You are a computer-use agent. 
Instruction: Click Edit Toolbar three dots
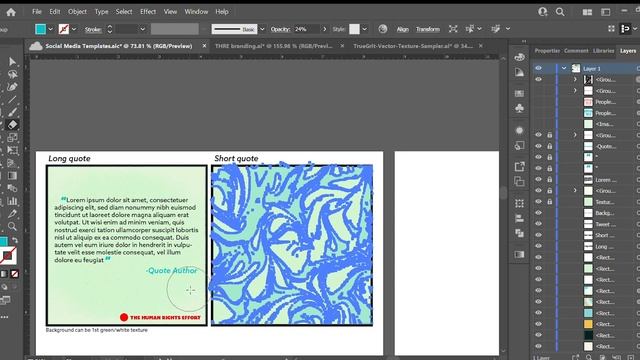click(4, 317)
